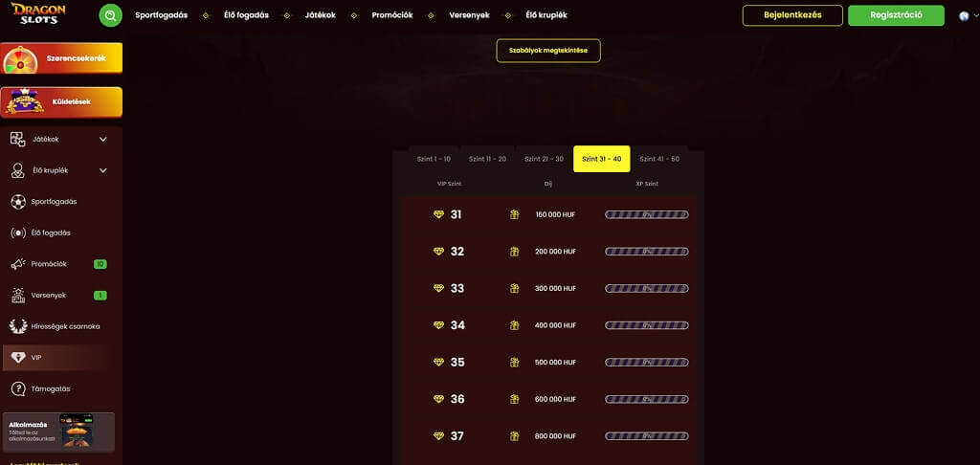Expand the Játékok sidebar chevron
Screen dimensions: 980x465
[x=103, y=140]
